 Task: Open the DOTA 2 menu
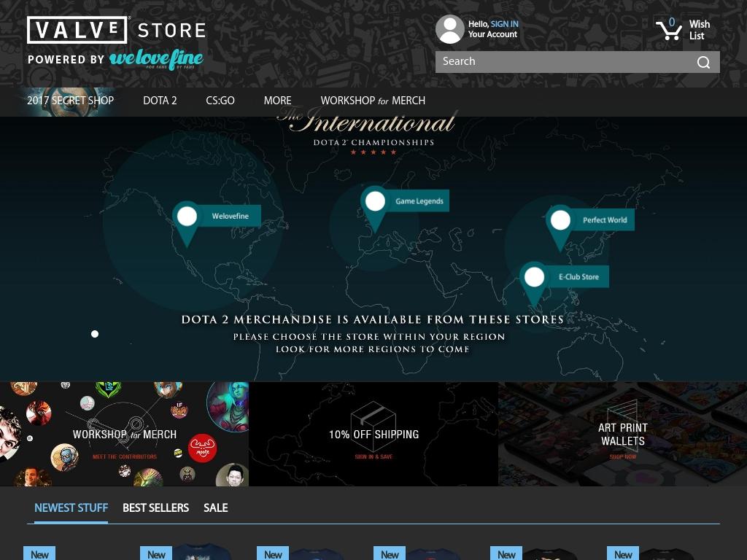[160, 101]
